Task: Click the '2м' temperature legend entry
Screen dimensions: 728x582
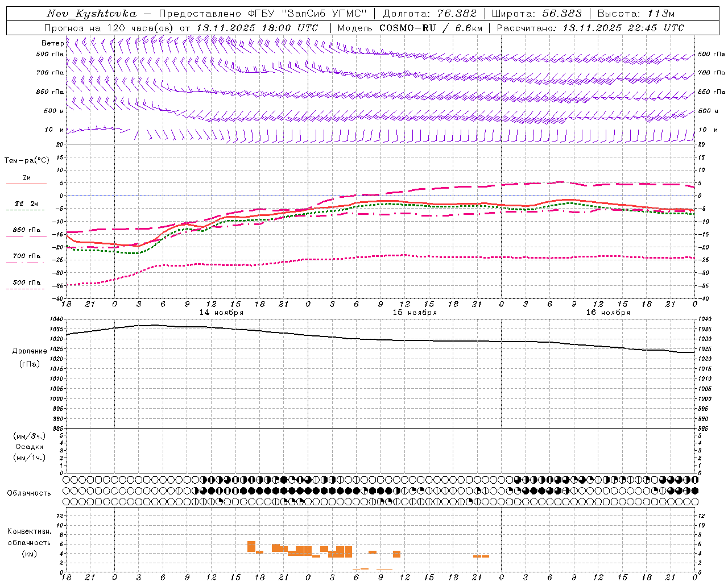Action: [27, 178]
